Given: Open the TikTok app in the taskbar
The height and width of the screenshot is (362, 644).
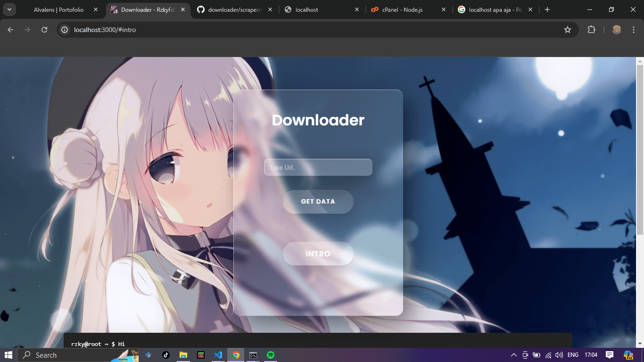Looking at the screenshot, I should coord(165,355).
